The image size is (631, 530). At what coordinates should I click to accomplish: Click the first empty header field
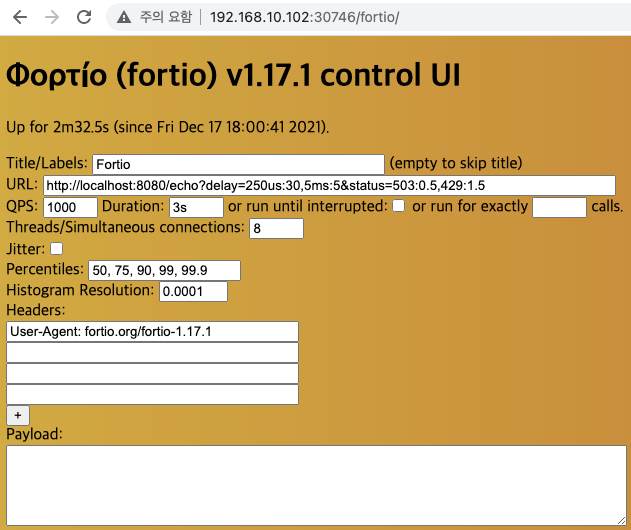pyautogui.click(x=152, y=353)
